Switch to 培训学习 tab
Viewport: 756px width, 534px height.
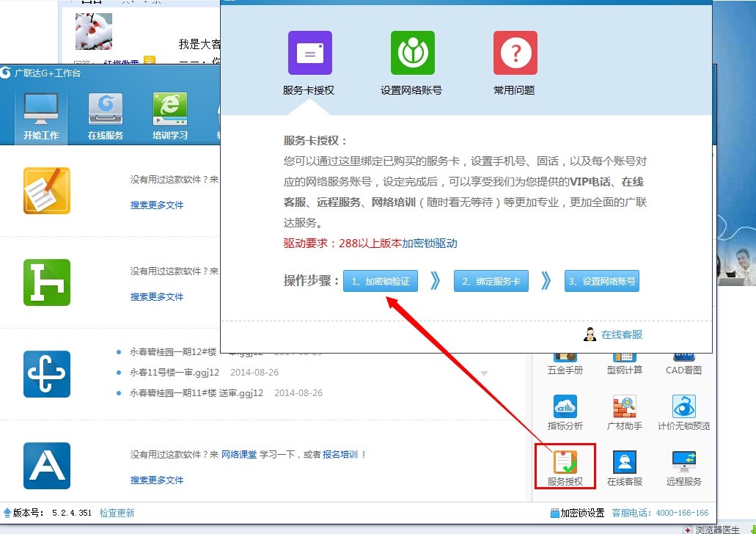pyautogui.click(x=170, y=116)
